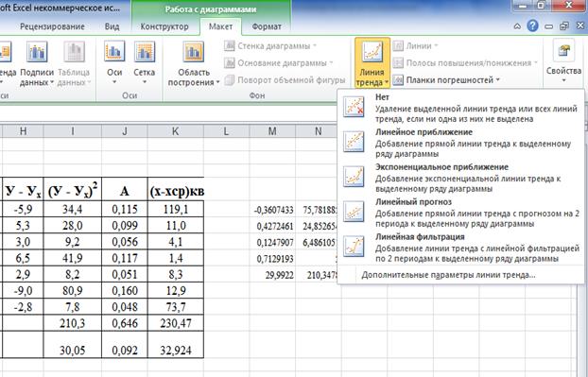Click the Подписи данных chart icon
The image size is (588, 377).
coord(36,52)
